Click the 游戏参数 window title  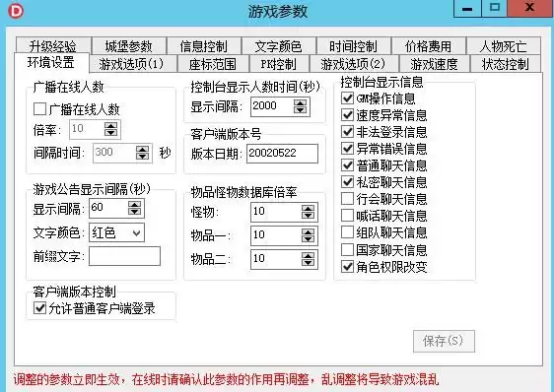[x=278, y=11]
